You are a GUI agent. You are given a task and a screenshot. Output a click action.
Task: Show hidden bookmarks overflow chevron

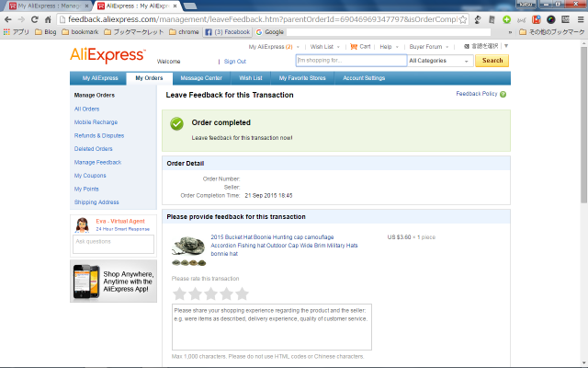pyautogui.click(x=510, y=32)
